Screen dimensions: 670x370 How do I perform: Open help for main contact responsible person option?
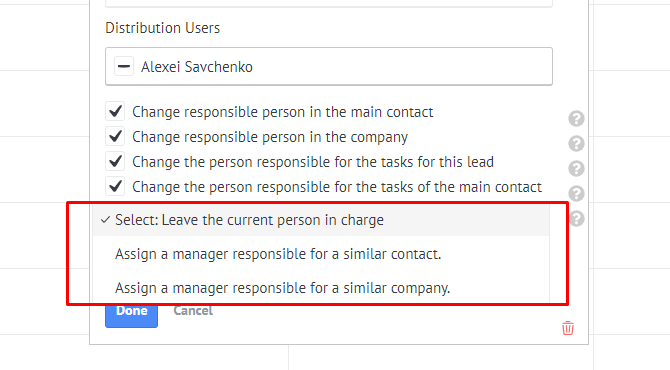576,118
